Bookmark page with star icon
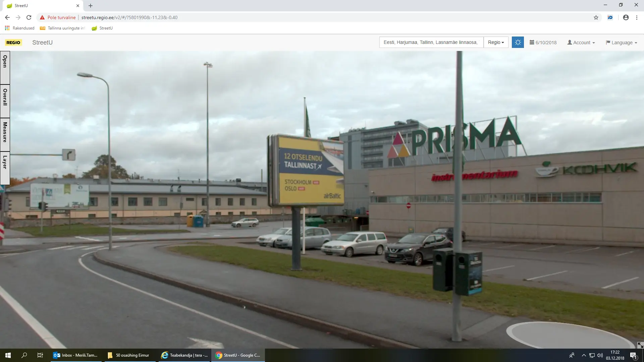Screen dimensions: 644x362 click(x=596, y=17)
